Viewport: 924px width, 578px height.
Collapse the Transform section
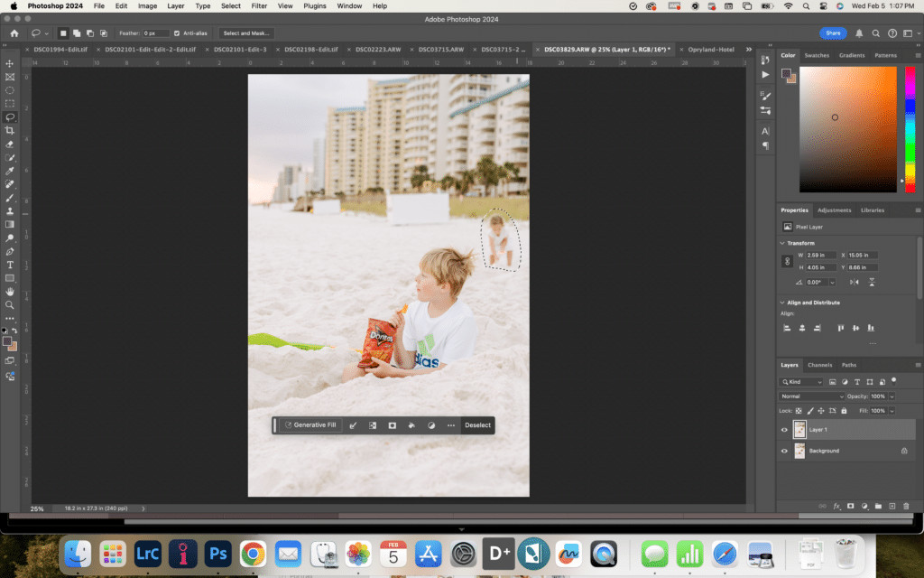782,243
